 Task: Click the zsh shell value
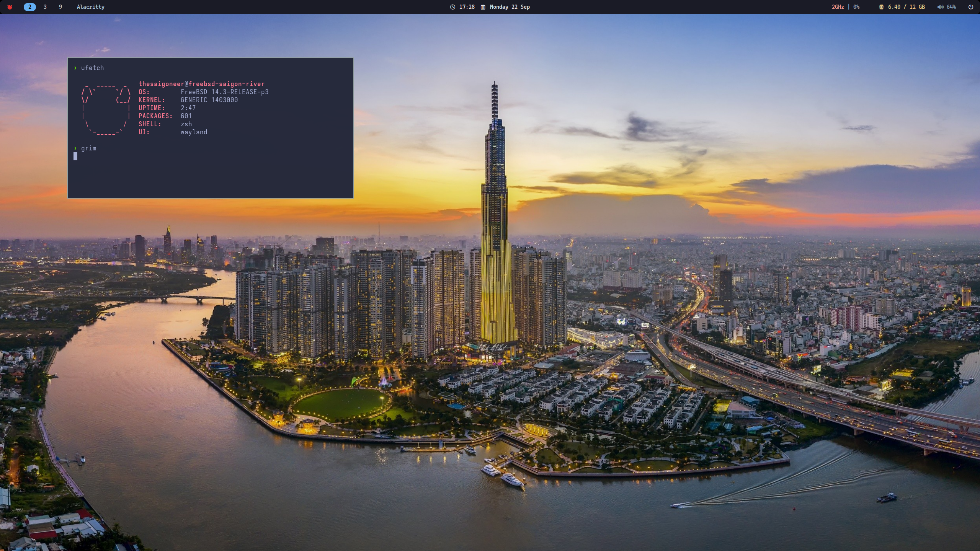[186, 124]
